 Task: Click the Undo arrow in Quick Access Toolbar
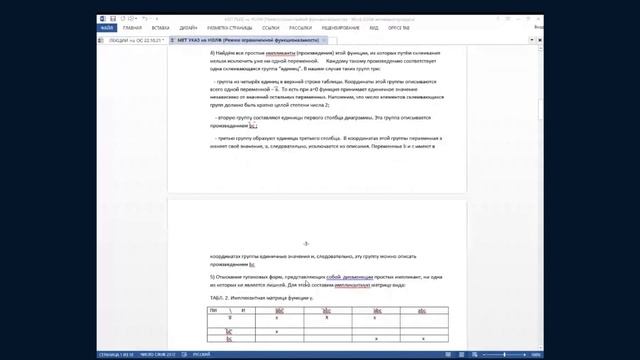click(144, 19)
